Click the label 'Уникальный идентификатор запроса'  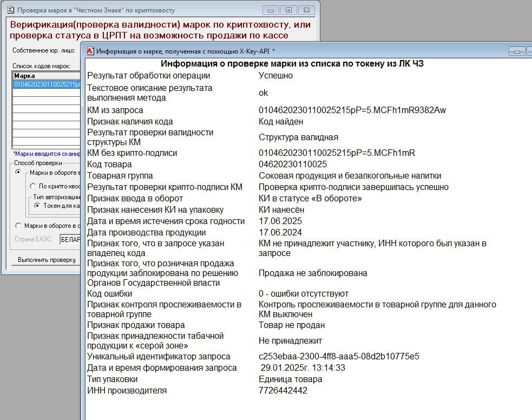pos(159,357)
